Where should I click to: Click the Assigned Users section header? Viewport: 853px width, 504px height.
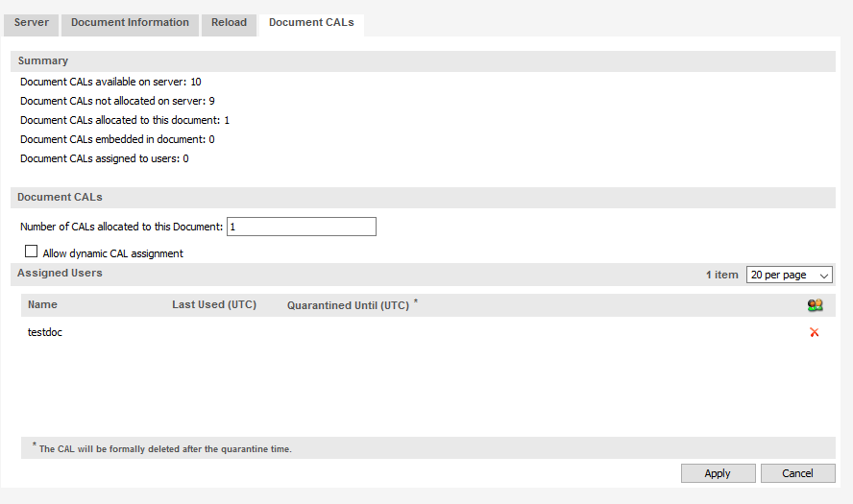click(x=60, y=273)
